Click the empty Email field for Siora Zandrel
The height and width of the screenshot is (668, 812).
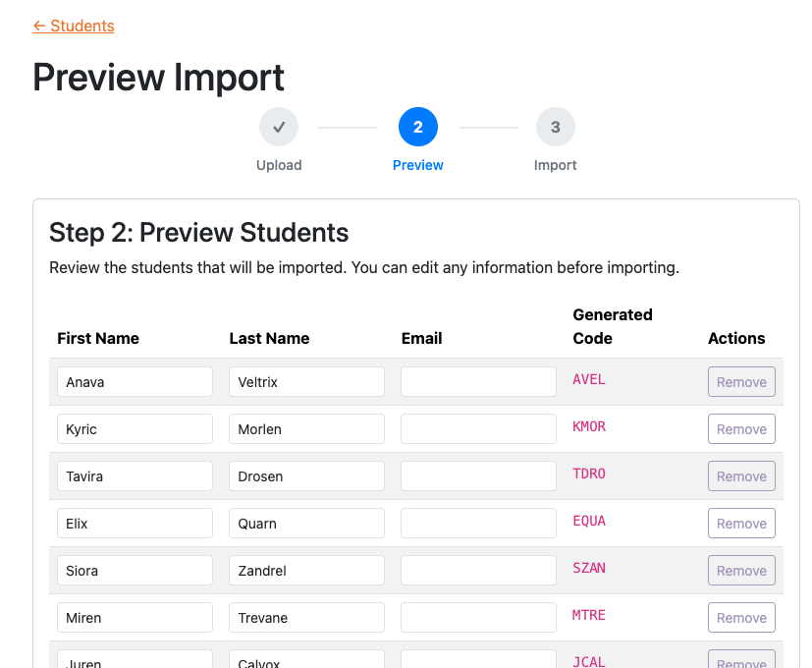click(477, 570)
